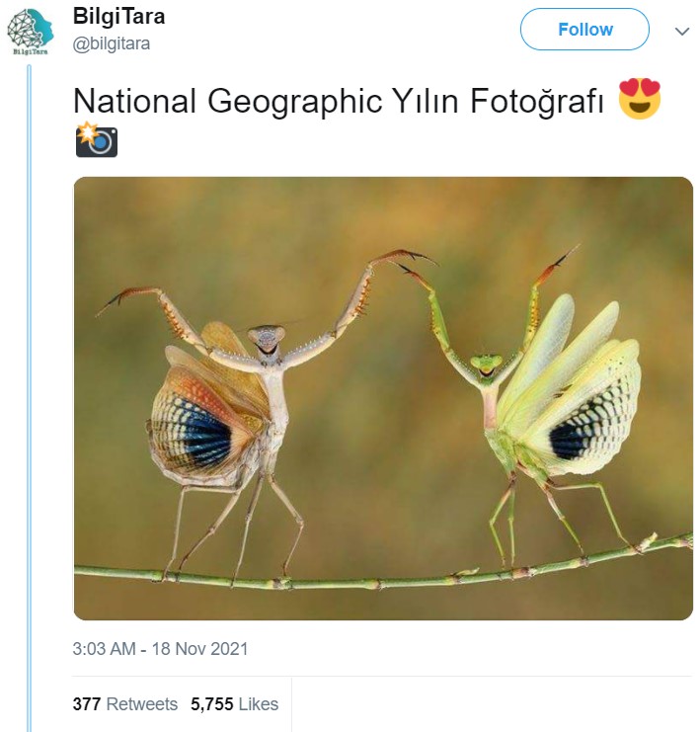Click the BilgiTara profile avatar logo
This screenshot has height=732, width=700.
[30, 30]
